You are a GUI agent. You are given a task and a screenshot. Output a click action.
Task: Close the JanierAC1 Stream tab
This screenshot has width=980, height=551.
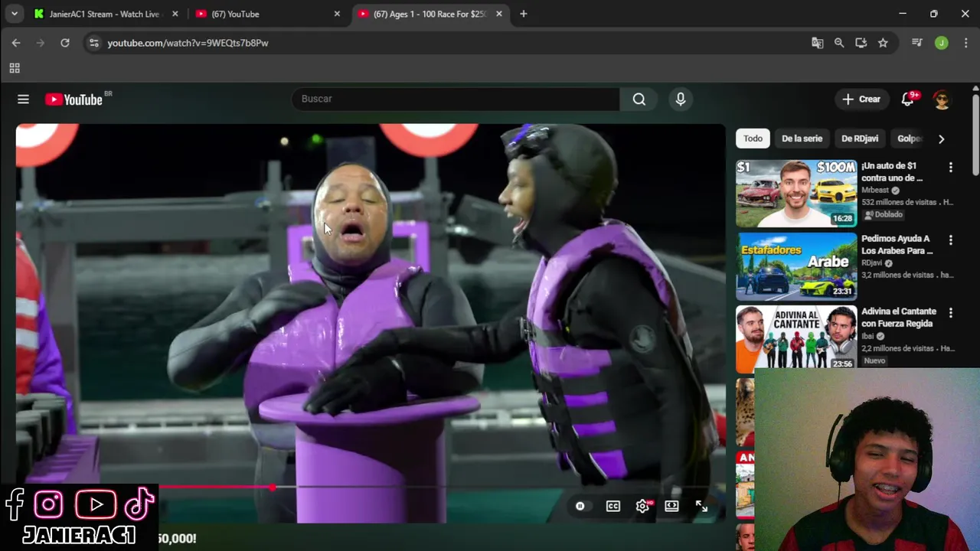pyautogui.click(x=175, y=14)
